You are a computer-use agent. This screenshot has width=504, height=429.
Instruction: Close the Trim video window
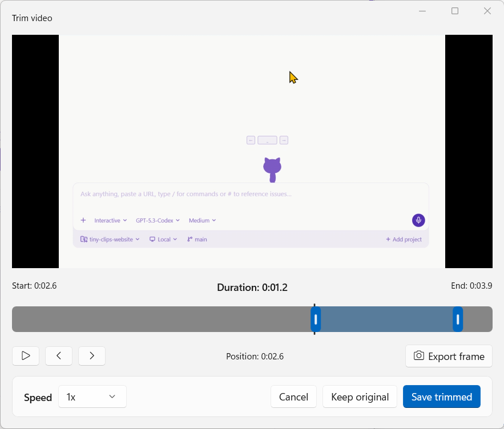[487, 11]
